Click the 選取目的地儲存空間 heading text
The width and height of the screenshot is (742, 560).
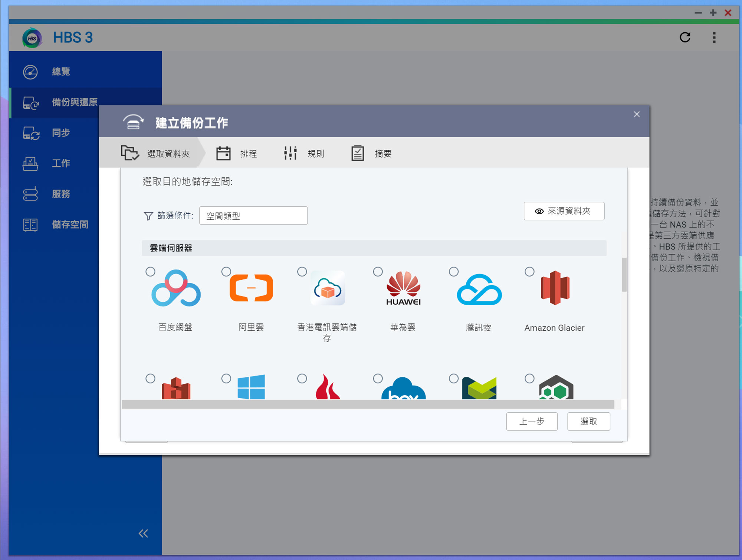click(187, 181)
